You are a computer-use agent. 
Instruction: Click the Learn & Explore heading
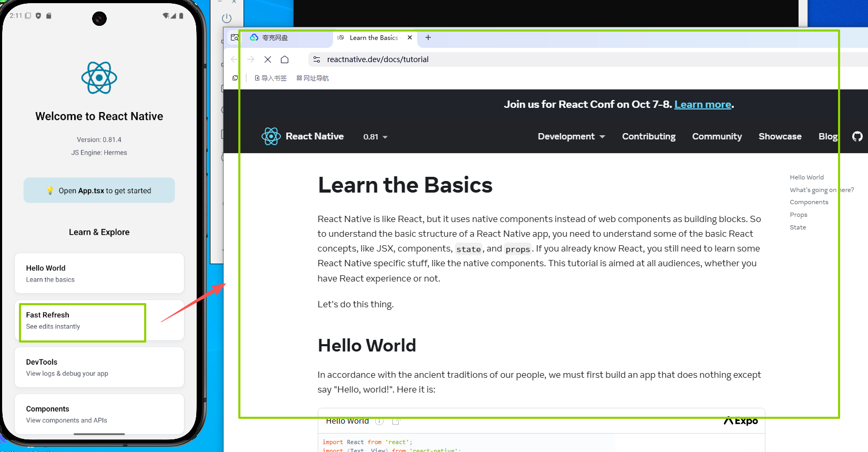99,232
